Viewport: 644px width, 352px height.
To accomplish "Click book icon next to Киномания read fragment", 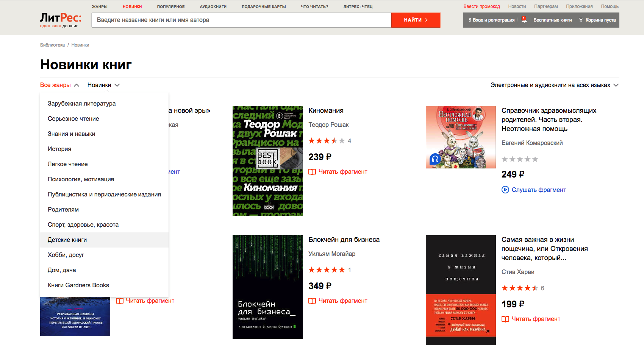I will 312,172.
